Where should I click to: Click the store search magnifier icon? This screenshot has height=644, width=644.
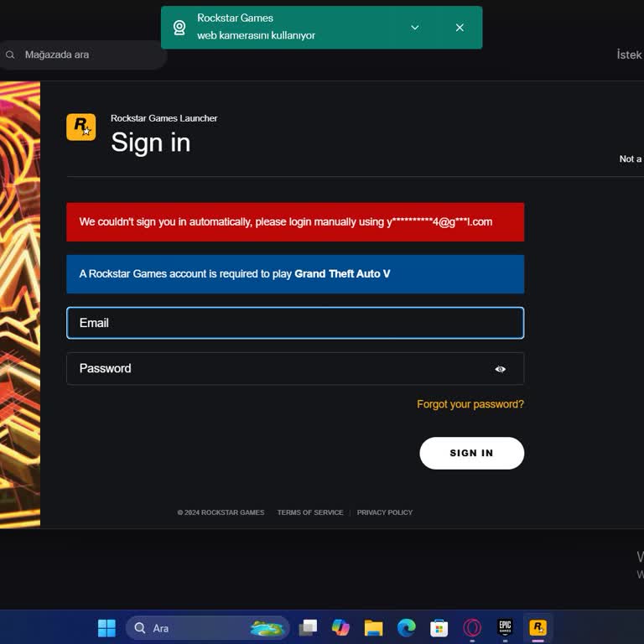pyautogui.click(x=10, y=55)
